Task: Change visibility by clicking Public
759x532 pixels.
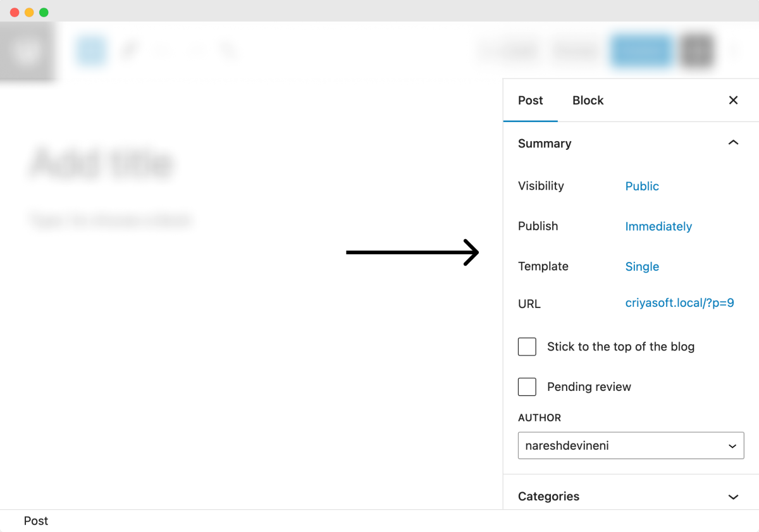Action: [x=642, y=186]
